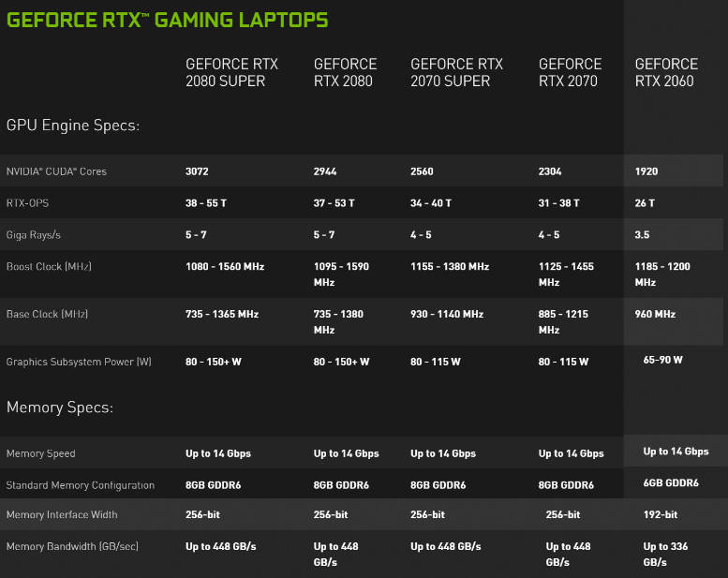Choose the GeForce RTX 2070 column header
728x578 pixels.
point(570,72)
